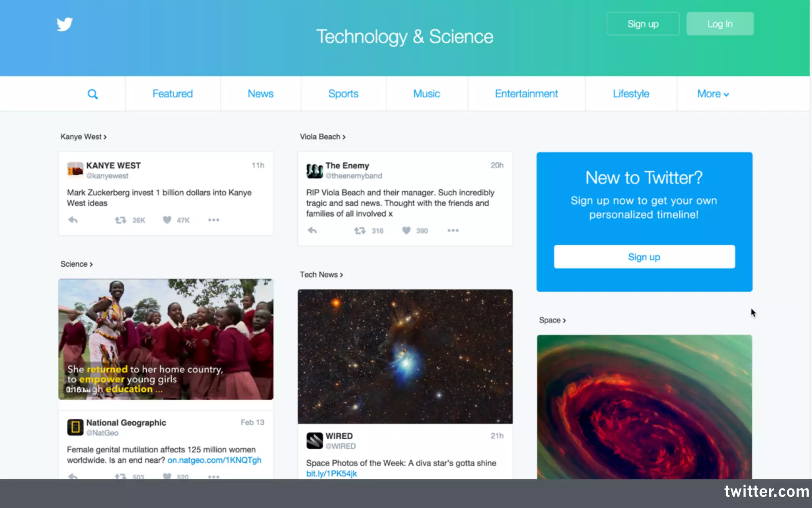Expand the Science section heading
Viewport: 812px width, 508px height.
click(77, 264)
